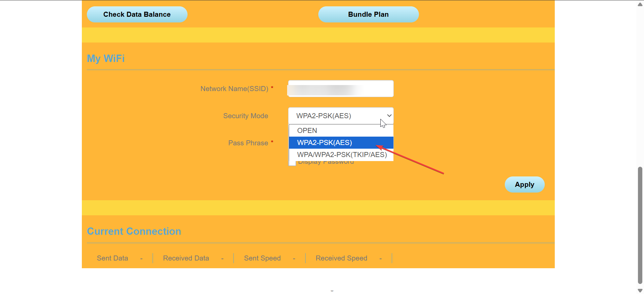Click the vertical scrollbar thumb
The height and width of the screenshot is (294, 644).
640,225
